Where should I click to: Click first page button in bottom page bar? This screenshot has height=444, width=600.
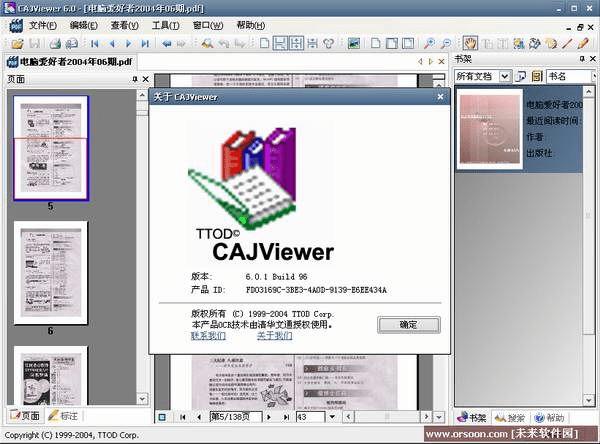click(x=183, y=417)
